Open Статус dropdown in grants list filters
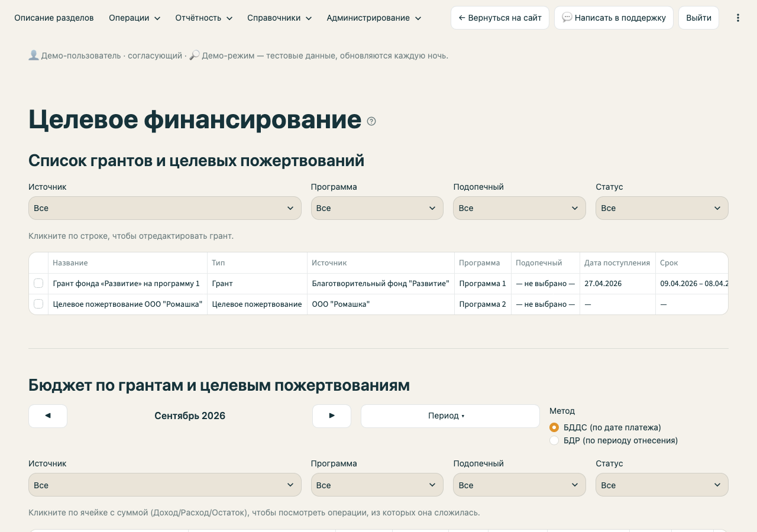This screenshot has height=532, width=757. pos(662,208)
